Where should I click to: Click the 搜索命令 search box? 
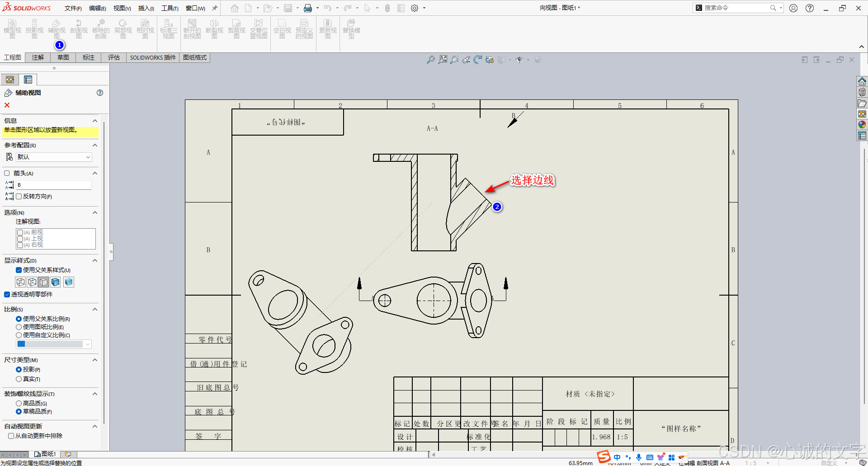pos(737,8)
